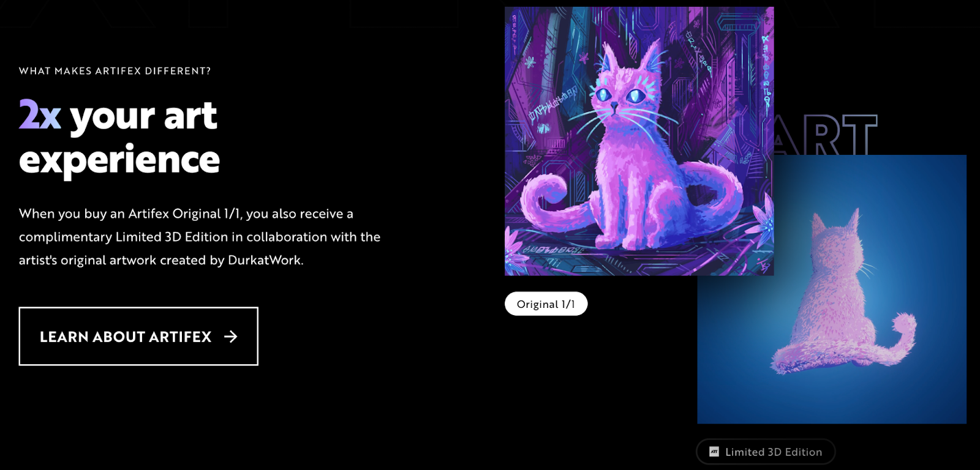Open the blue 3D cat artwork image
The width and height of the screenshot is (980, 470).
[832, 289]
